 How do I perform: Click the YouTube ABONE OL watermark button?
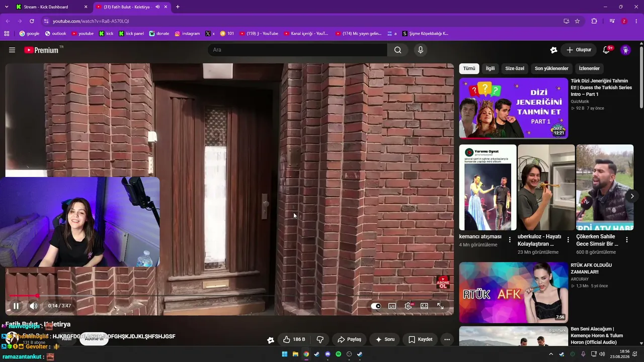click(443, 282)
